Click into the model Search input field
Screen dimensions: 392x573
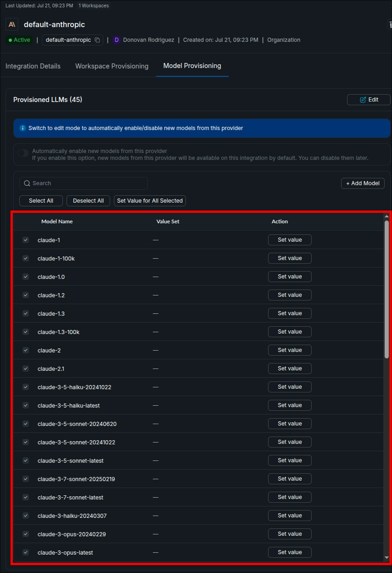(x=84, y=183)
